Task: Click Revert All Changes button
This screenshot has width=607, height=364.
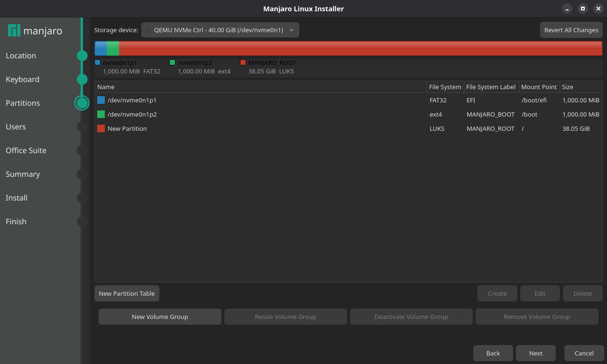Action: [x=571, y=30]
